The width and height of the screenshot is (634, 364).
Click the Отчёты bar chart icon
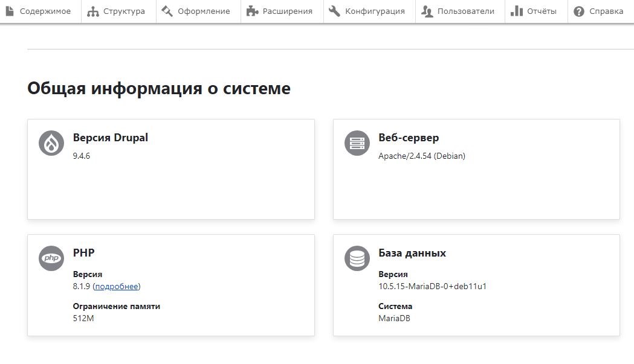point(517,11)
